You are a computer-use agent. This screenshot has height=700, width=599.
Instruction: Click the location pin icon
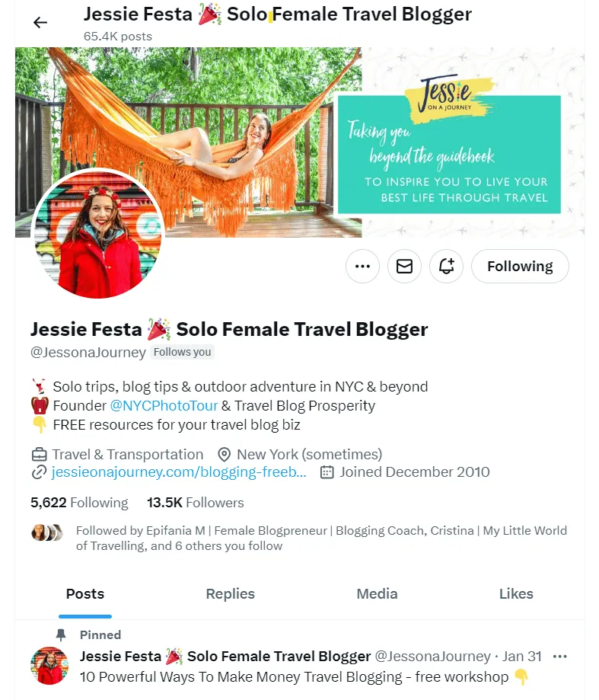point(224,455)
